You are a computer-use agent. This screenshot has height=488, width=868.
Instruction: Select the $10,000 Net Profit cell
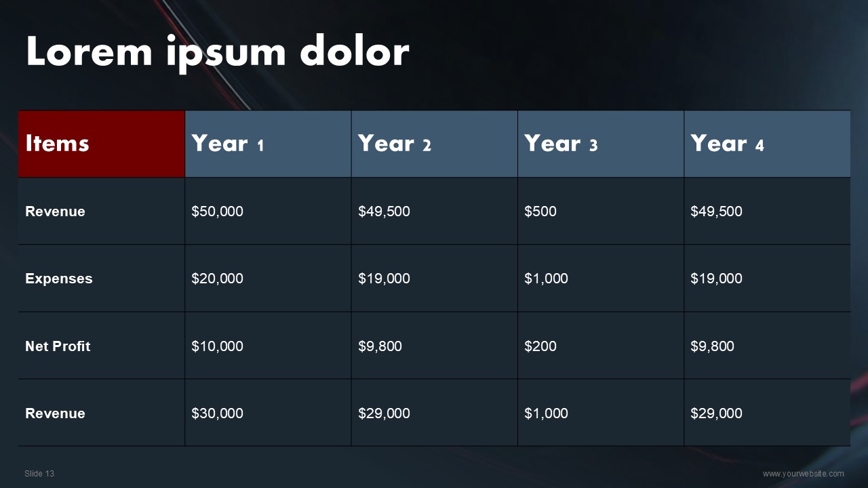coord(217,346)
